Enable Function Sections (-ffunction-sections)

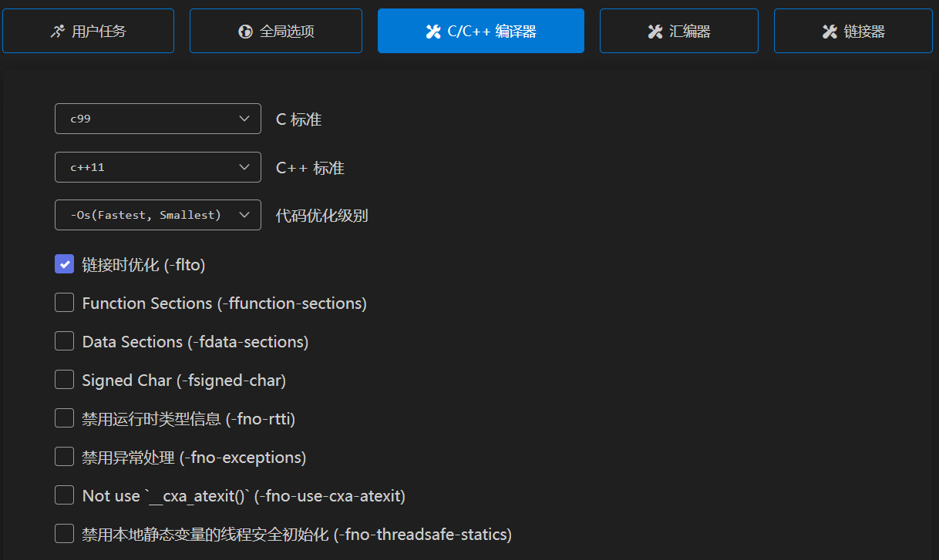pyautogui.click(x=65, y=303)
